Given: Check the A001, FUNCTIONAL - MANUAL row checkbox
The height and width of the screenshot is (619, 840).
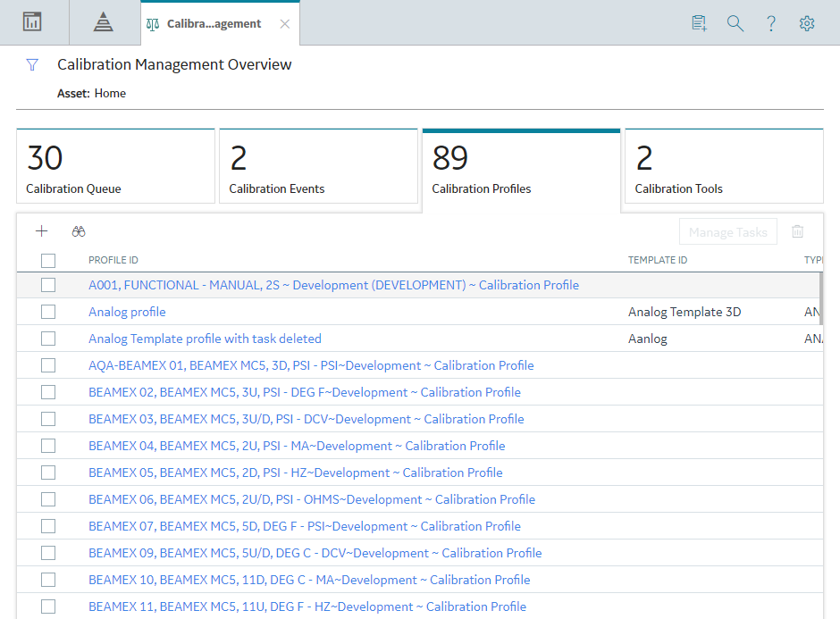Looking at the screenshot, I should click(48, 285).
